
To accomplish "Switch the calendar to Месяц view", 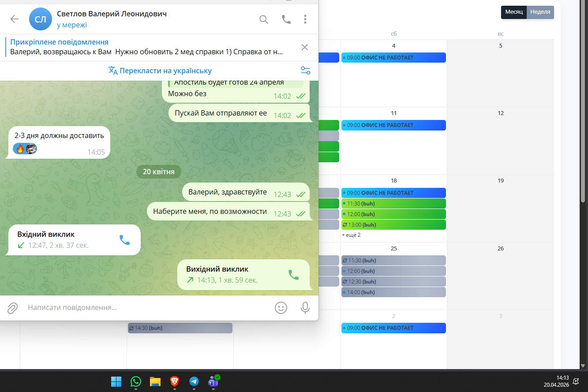I will (514, 12).
